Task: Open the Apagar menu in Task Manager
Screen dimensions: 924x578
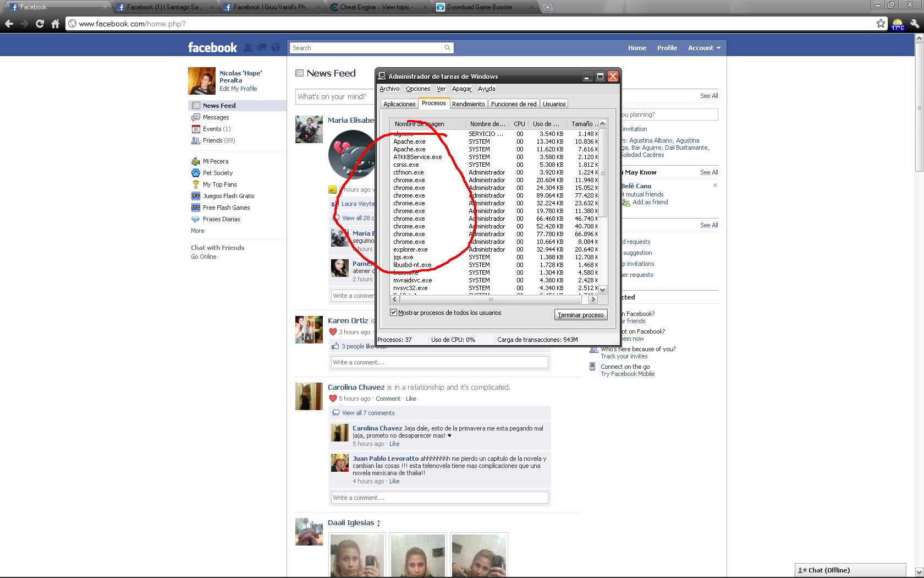Action: (461, 89)
